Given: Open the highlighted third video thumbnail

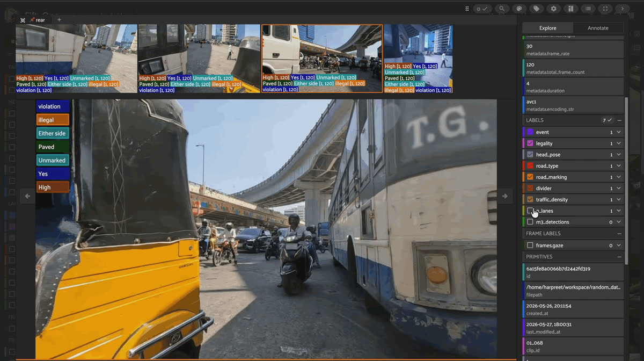Looking at the screenshot, I should coord(322,59).
